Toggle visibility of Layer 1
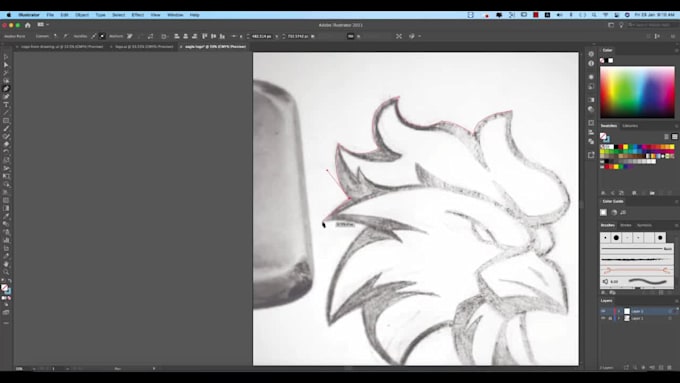 coord(603,318)
